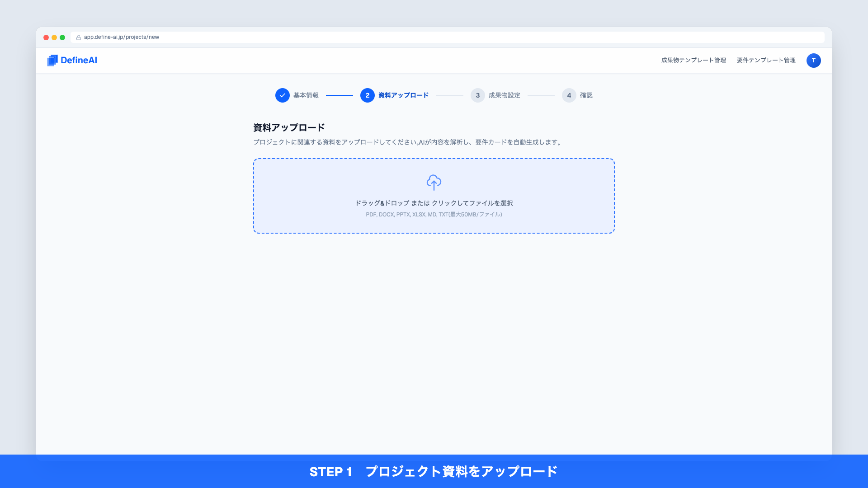
Task: Click the yellow minimize window button
Action: click(x=54, y=38)
